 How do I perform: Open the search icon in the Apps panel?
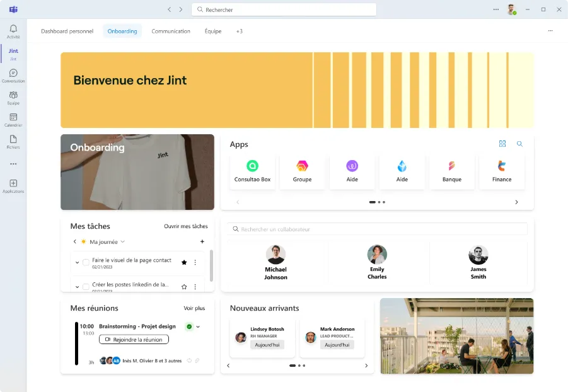(x=519, y=144)
